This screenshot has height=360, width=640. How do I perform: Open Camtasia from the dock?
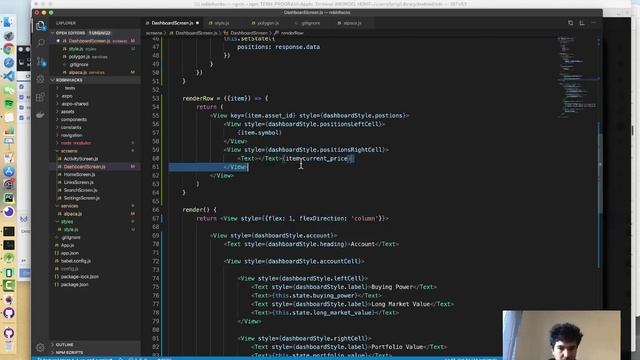tap(9, 286)
